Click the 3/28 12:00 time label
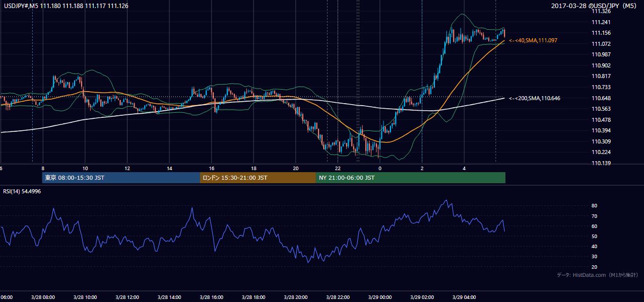This screenshot has width=644, height=302. (127, 297)
